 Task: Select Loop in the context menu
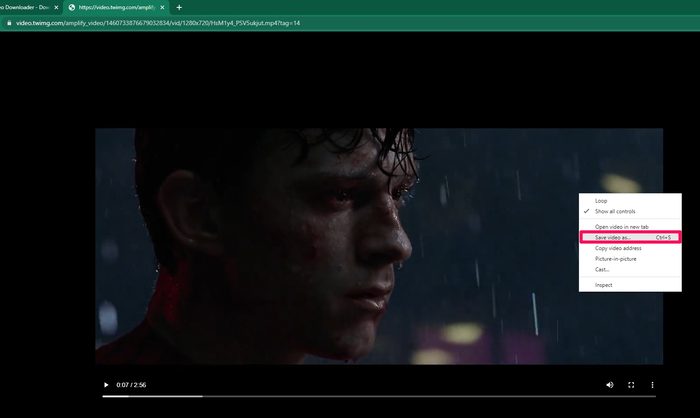[x=630, y=201]
